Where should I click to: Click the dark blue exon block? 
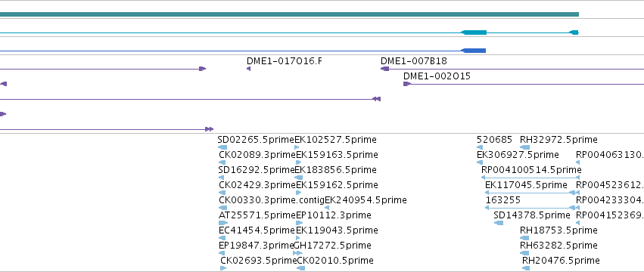pyautogui.click(x=473, y=51)
